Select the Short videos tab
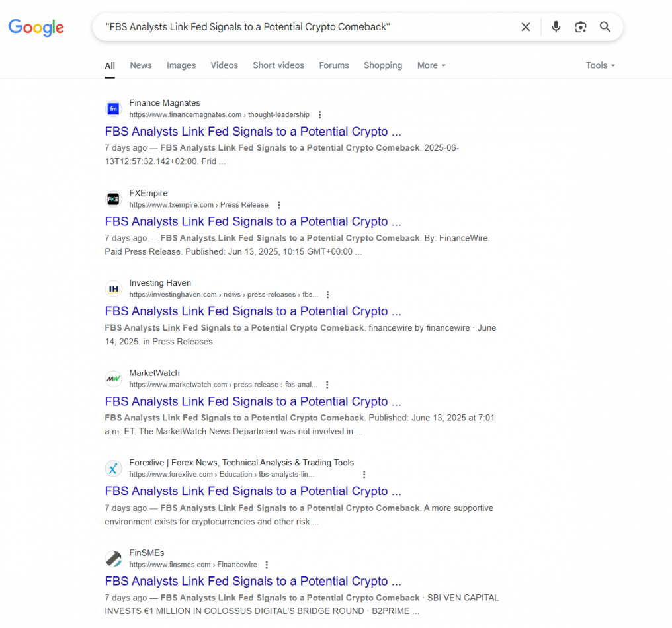The width and height of the screenshot is (672, 628). pos(278,65)
